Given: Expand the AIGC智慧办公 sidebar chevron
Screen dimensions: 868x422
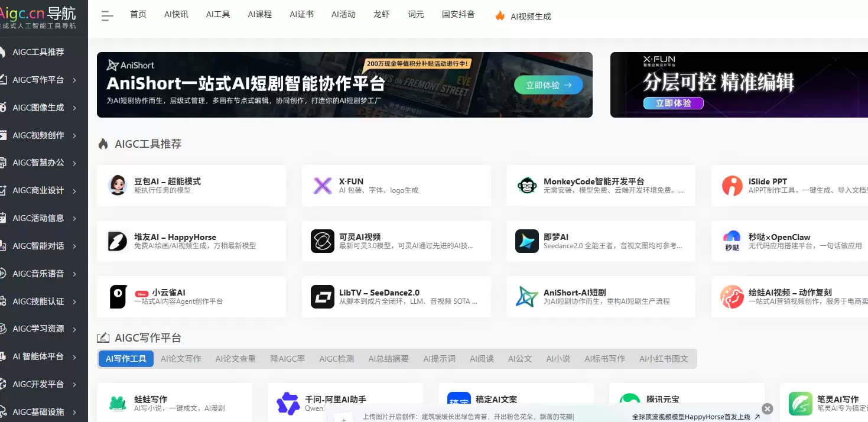Looking at the screenshot, I should [75, 163].
